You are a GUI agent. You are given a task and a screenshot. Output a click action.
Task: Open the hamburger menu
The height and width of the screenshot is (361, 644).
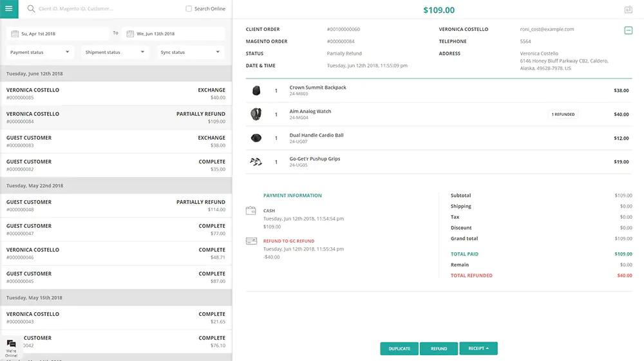point(9,9)
